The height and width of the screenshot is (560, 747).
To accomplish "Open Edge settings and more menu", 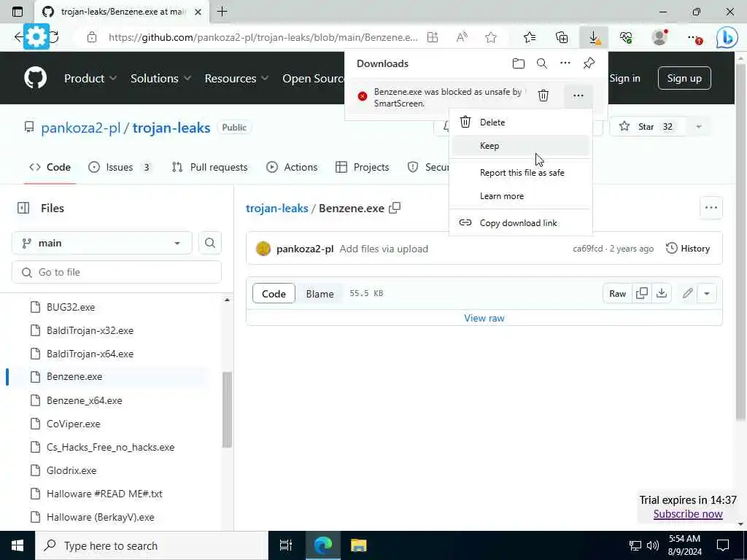I will point(694,38).
